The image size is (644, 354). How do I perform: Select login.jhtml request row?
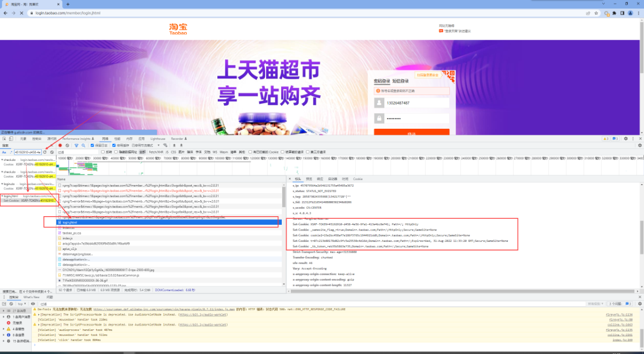[x=169, y=222]
